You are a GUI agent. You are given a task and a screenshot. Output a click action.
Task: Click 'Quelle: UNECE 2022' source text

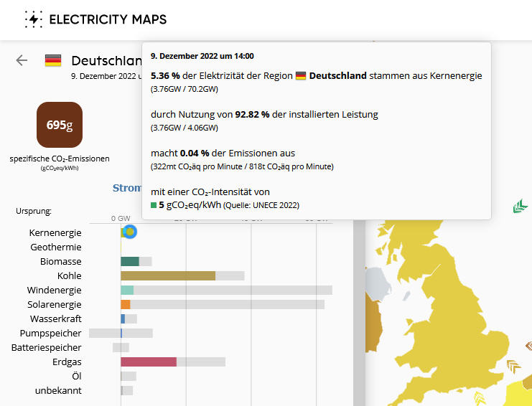click(261, 205)
